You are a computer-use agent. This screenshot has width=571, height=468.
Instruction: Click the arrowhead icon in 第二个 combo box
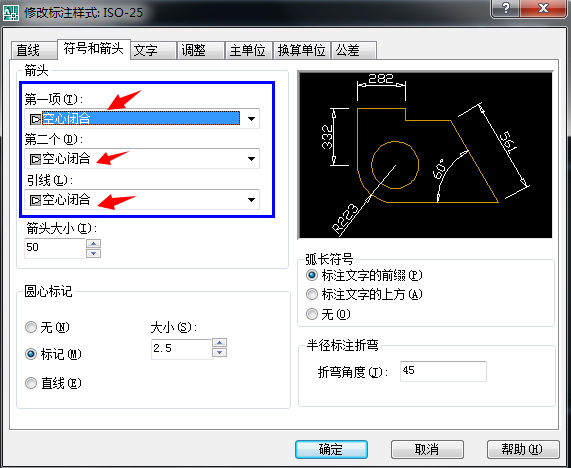pos(35,159)
